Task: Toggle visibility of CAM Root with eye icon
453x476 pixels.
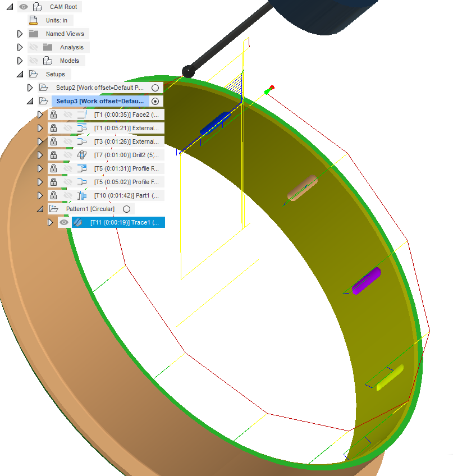Action: point(23,7)
